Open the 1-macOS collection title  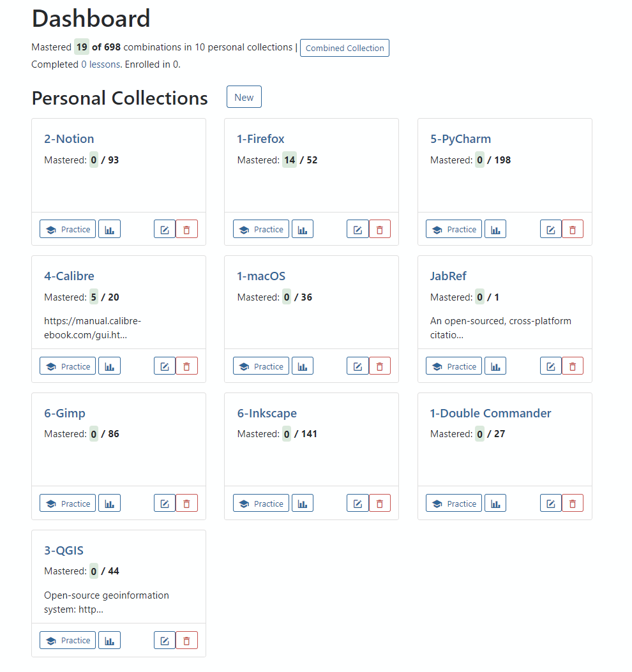coord(261,276)
